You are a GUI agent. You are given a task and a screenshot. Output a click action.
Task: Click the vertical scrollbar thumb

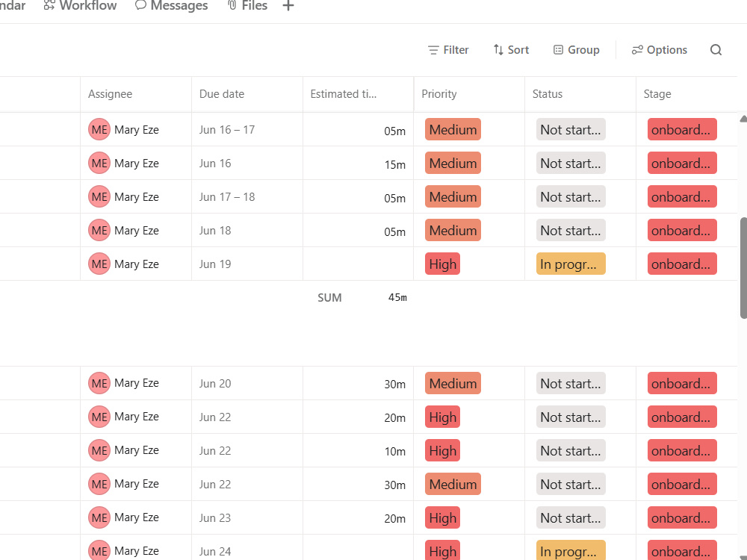click(x=743, y=268)
